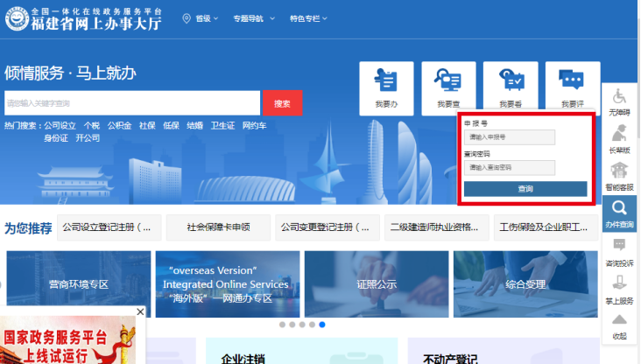Viewport: 641px width, 364px height.
Task: Open the 我要查 inquiry icon
Action: point(448,87)
